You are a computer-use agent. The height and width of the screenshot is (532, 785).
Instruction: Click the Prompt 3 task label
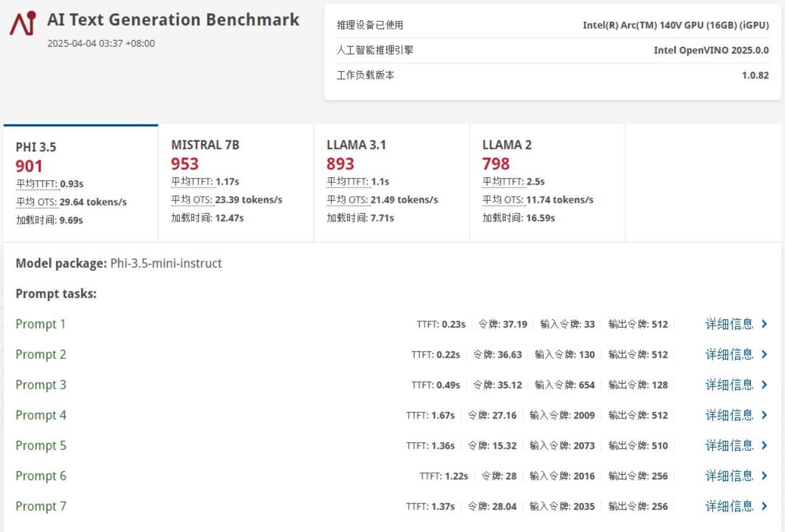point(41,385)
